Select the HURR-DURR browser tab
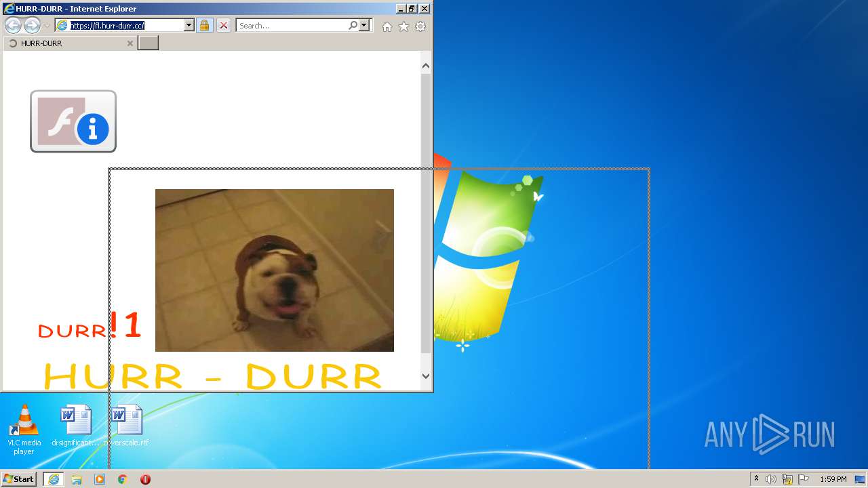This screenshot has width=868, height=488. (71, 43)
